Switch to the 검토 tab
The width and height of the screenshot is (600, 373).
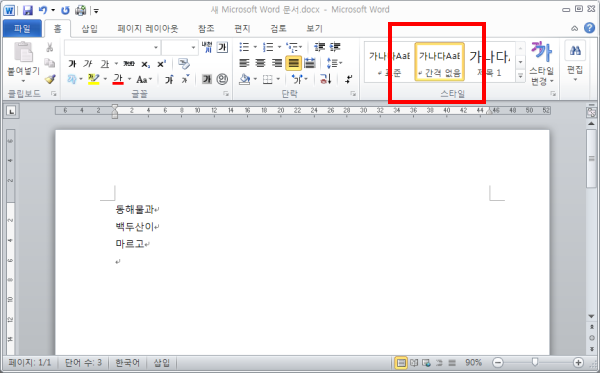tap(278, 29)
